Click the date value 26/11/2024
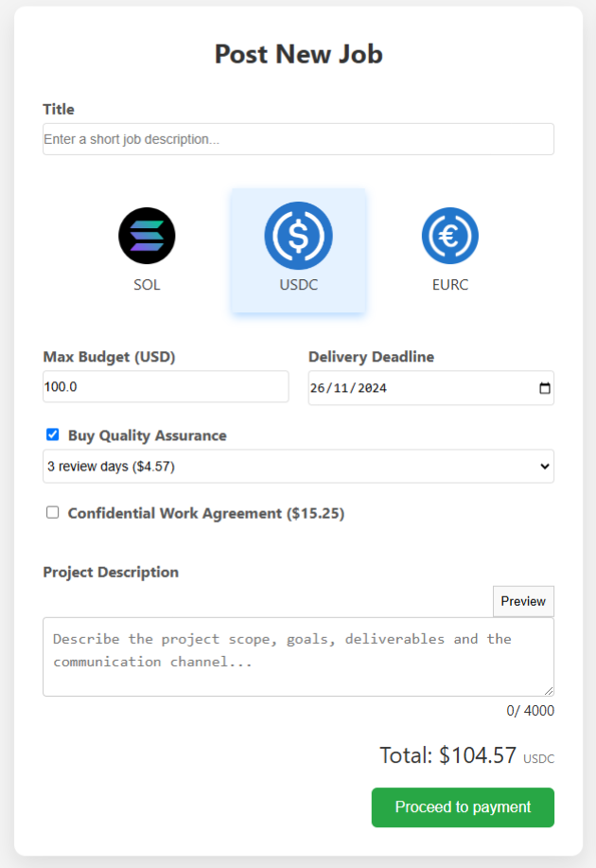 (x=350, y=387)
